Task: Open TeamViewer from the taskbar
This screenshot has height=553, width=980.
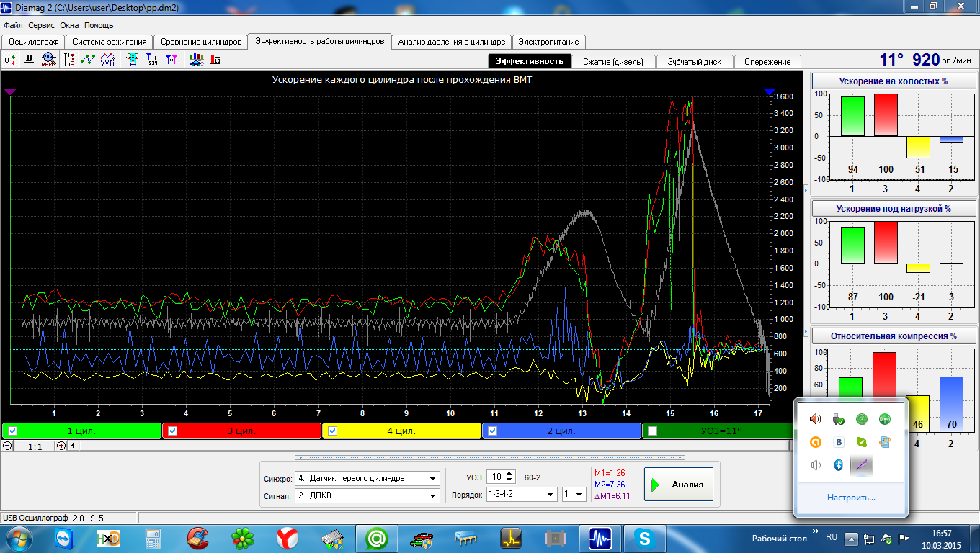Action: (63, 538)
